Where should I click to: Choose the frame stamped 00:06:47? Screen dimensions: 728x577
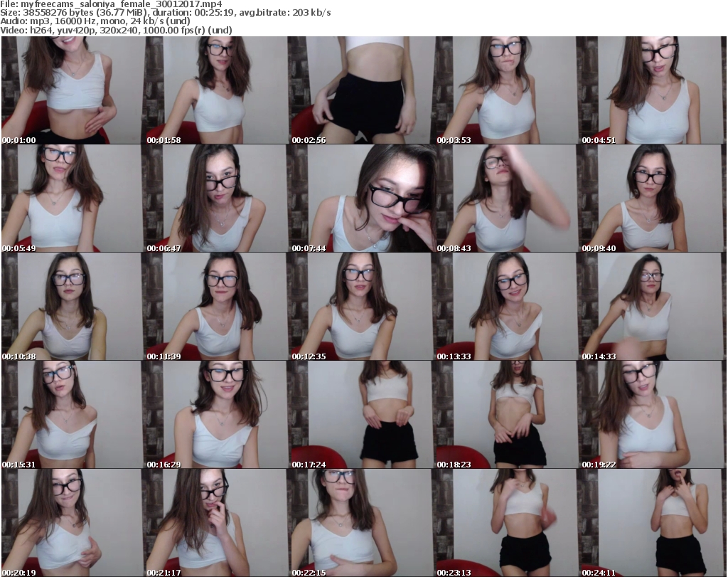coord(218,198)
